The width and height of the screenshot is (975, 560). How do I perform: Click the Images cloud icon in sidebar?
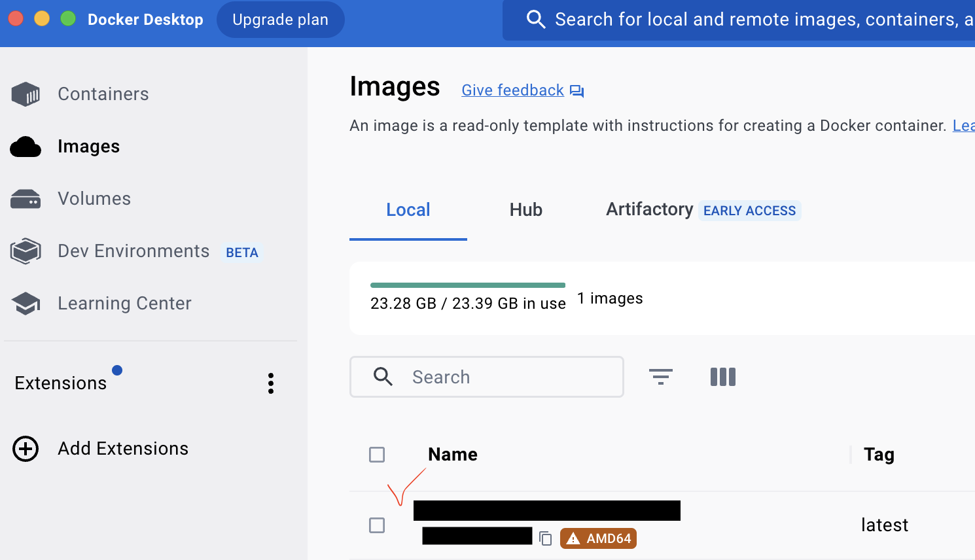click(x=26, y=147)
